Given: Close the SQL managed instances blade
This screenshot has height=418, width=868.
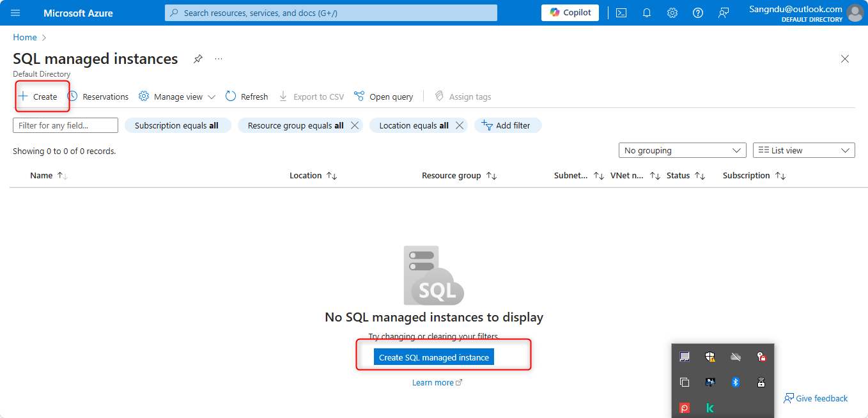Looking at the screenshot, I should [845, 59].
